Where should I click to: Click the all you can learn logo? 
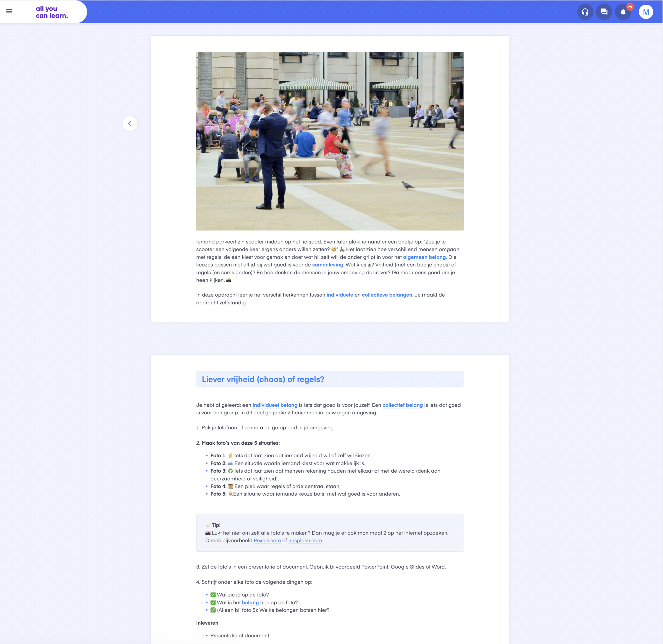pos(52,12)
